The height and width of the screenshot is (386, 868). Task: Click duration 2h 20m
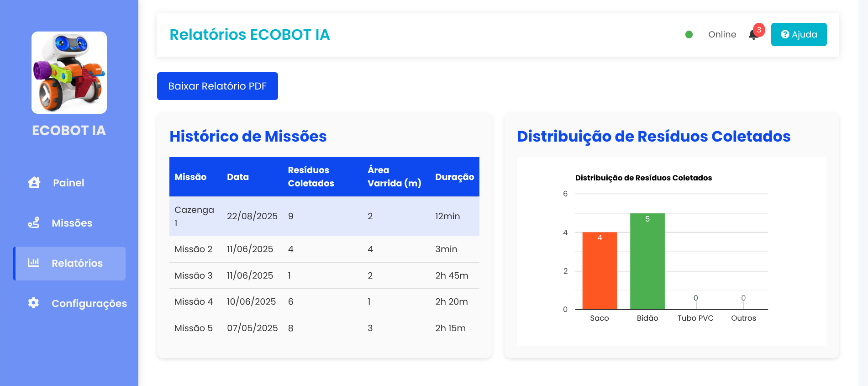click(x=452, y=301)
